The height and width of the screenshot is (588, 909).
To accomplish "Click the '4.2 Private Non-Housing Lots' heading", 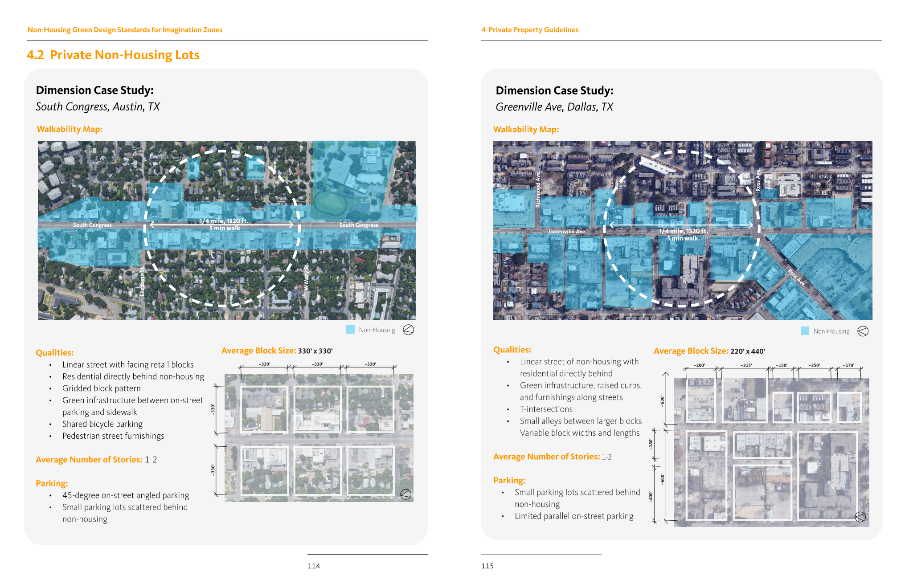I will click(113, 55).
